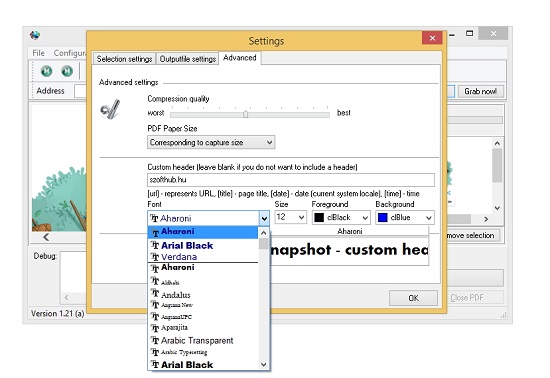The image size is (550, 378).
Task: Open the File menu in main window
Action: 39,53
